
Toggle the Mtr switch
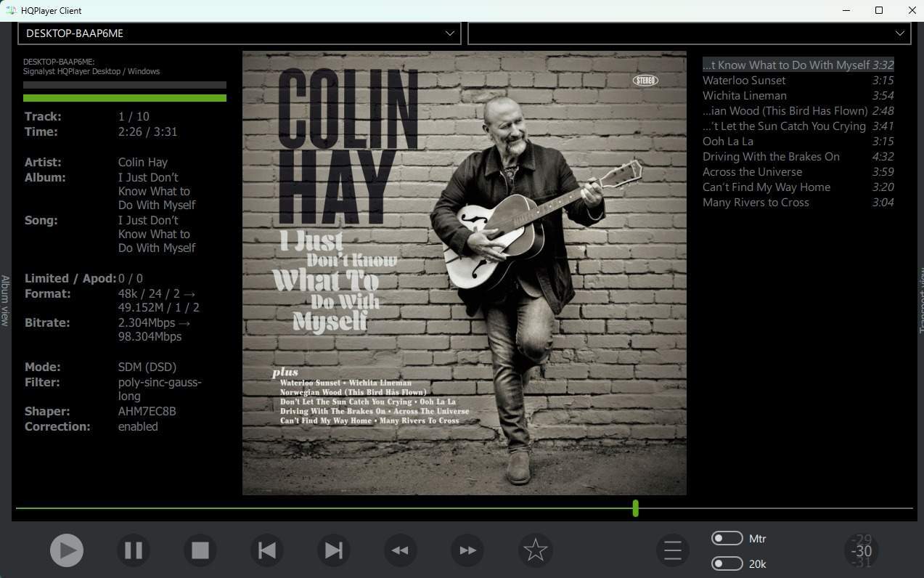tap(727, 538)
